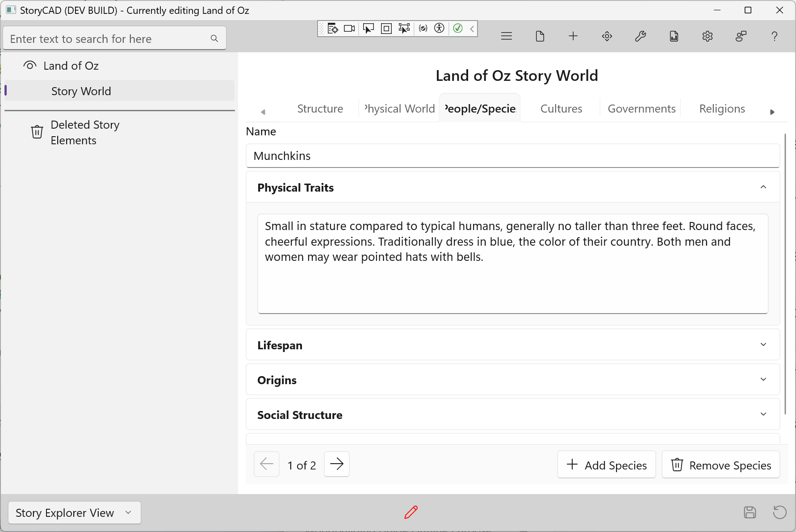Click the Remove Species button

tap(721, 465)
